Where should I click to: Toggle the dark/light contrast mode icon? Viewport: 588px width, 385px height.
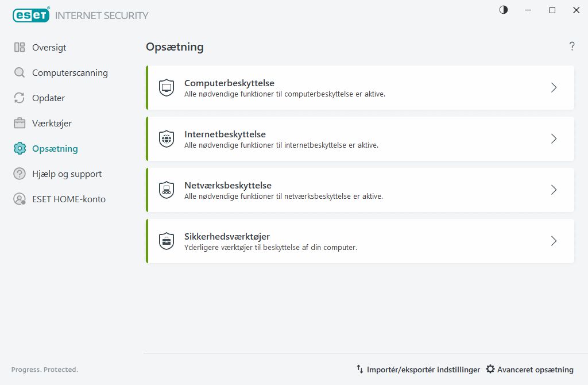(504, 10)
